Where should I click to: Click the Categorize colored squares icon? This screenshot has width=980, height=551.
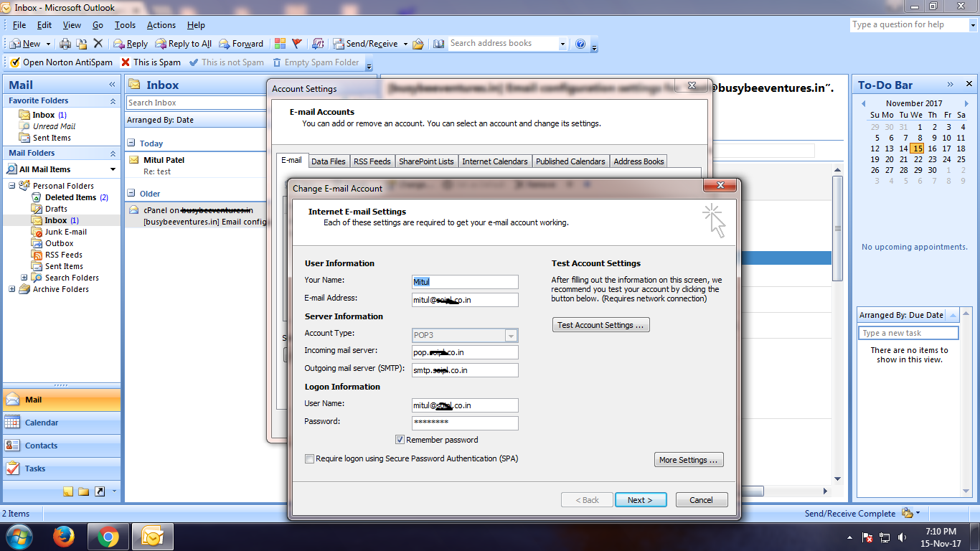[281, 44]
